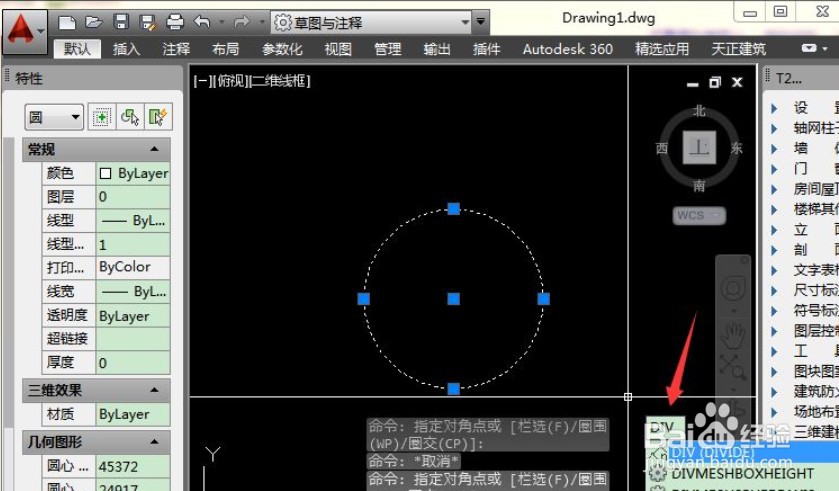This screenshot has width=839, height=491.
Task: Create a new drawing file
Action: point(67,22)
